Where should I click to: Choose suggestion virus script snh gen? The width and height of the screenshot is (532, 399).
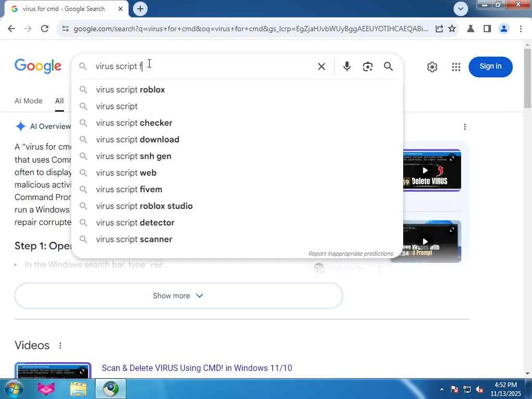click(237, 156)
